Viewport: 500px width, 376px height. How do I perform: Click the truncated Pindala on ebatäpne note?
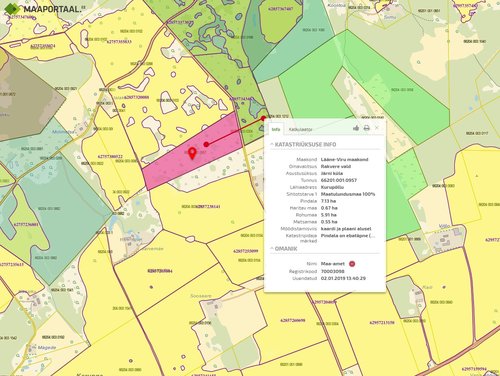348,236
